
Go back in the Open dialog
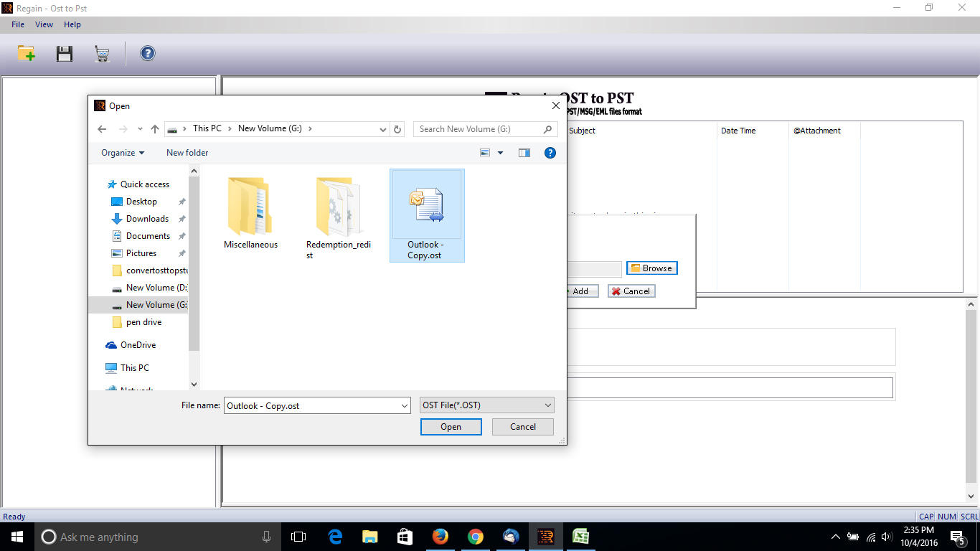click(x=102, y=129)
